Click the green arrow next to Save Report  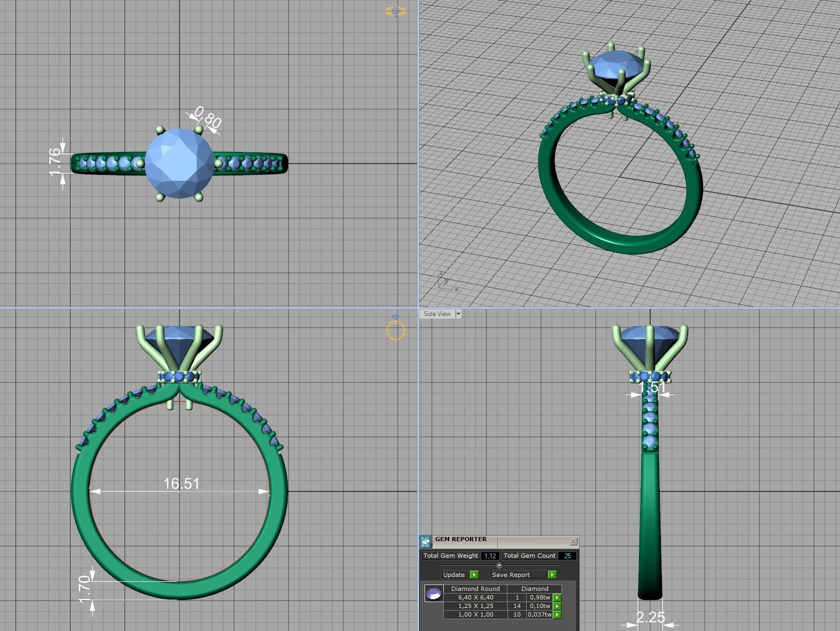(552, 574)
